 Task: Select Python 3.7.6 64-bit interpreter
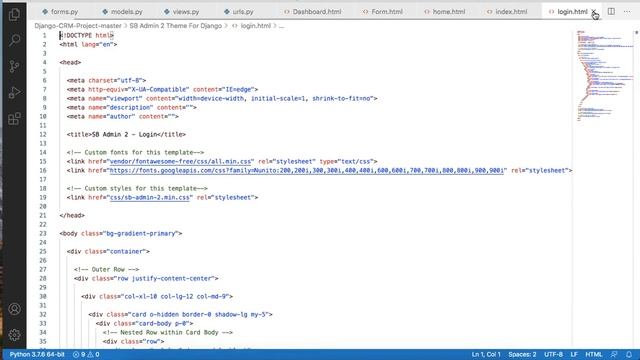click(37, 354)
